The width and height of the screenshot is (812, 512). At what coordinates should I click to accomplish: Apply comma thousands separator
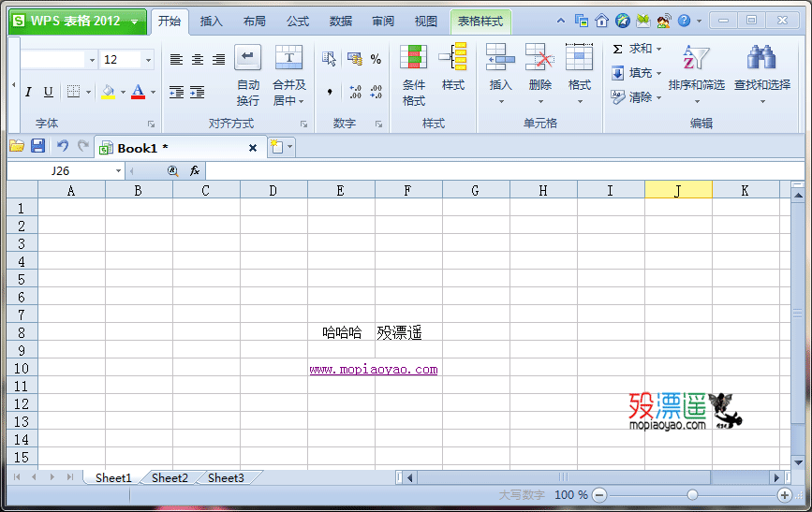pos(330,92)
